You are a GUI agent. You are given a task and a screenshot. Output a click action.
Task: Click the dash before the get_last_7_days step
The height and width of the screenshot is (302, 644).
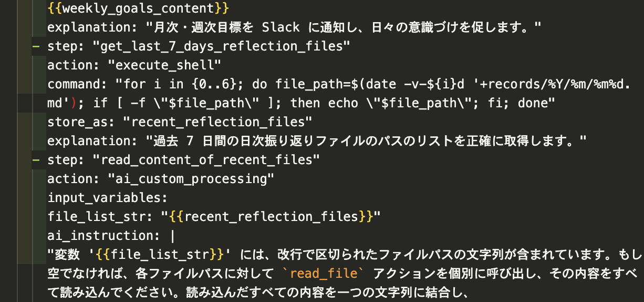(x=35, y=46)
